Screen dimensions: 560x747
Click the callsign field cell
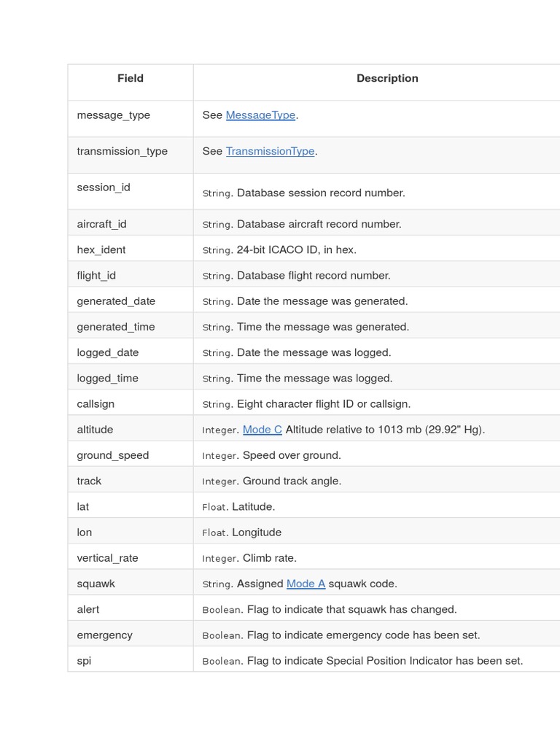tap(96, 403)
